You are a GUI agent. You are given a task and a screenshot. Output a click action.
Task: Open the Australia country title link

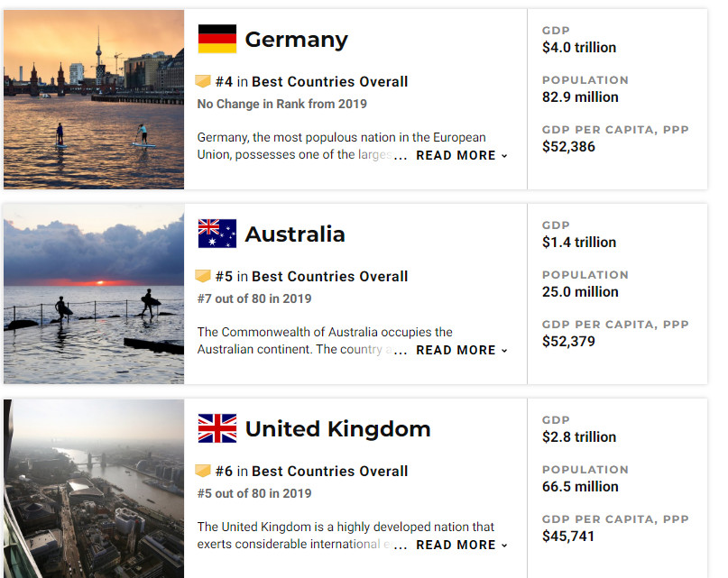click(x=295, y=234)
